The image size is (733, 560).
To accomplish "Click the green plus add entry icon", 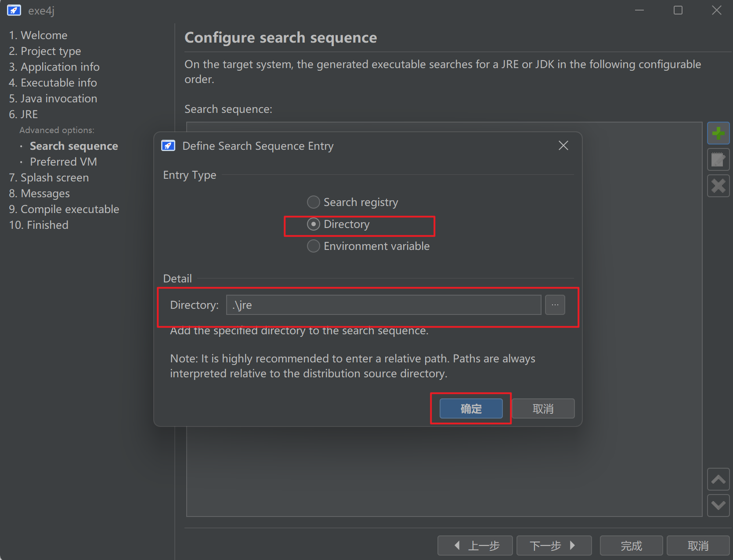I will pos(718,133).
